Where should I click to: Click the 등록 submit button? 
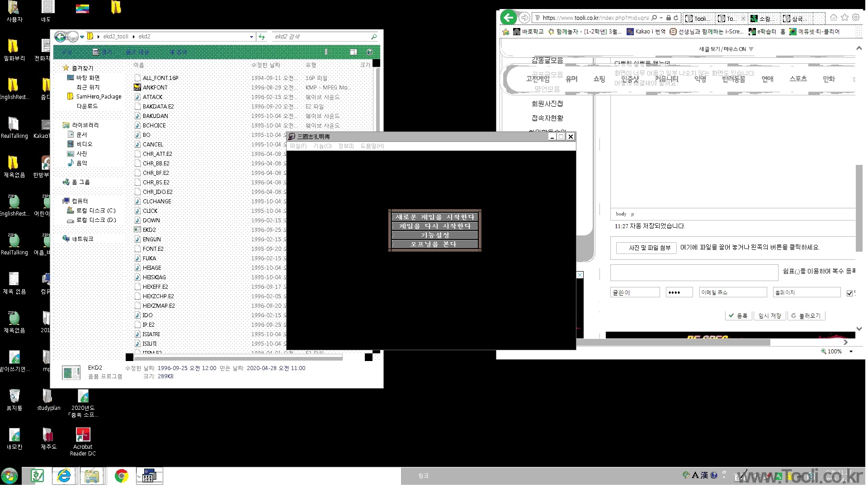coord(738,316)
